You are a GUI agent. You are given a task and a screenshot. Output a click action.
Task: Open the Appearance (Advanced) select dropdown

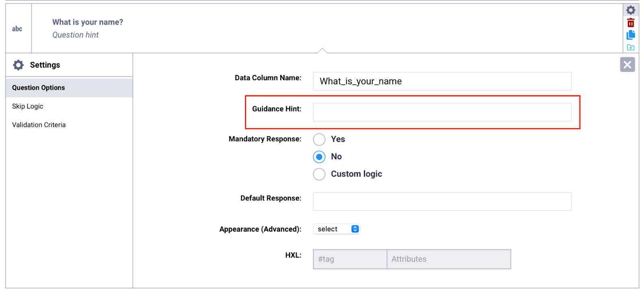pyautogui.click(x=336, y=229)
